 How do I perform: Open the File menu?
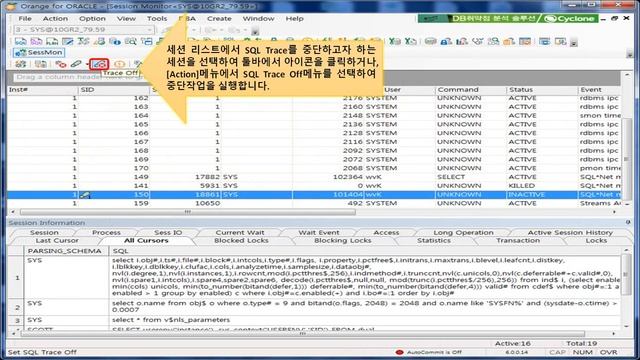(25, 18)
